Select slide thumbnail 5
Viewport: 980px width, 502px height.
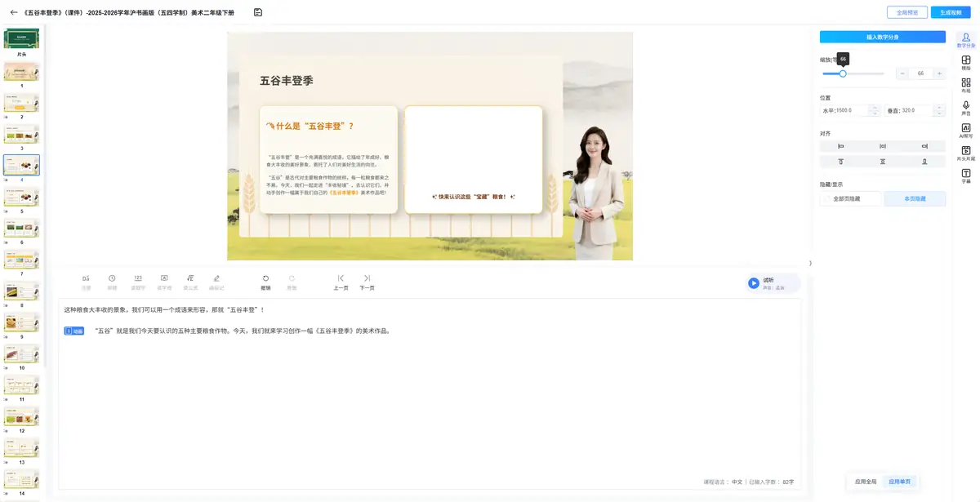21,196
